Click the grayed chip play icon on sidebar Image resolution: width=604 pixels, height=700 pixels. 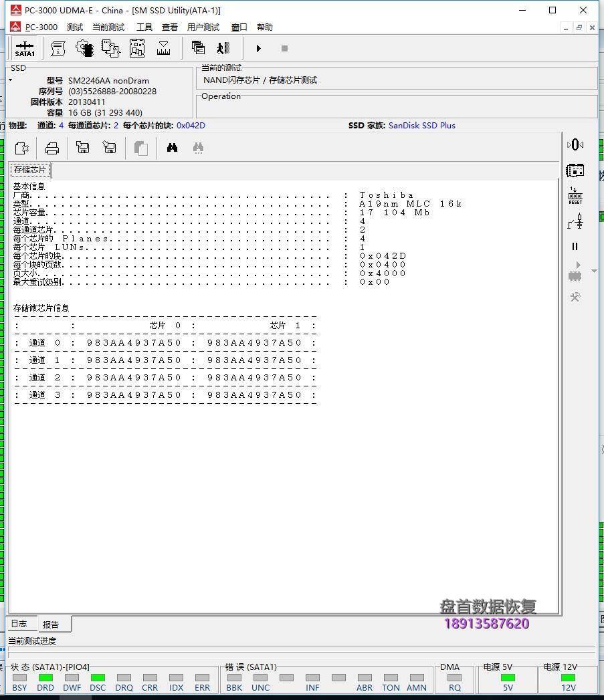coord(575,271)
